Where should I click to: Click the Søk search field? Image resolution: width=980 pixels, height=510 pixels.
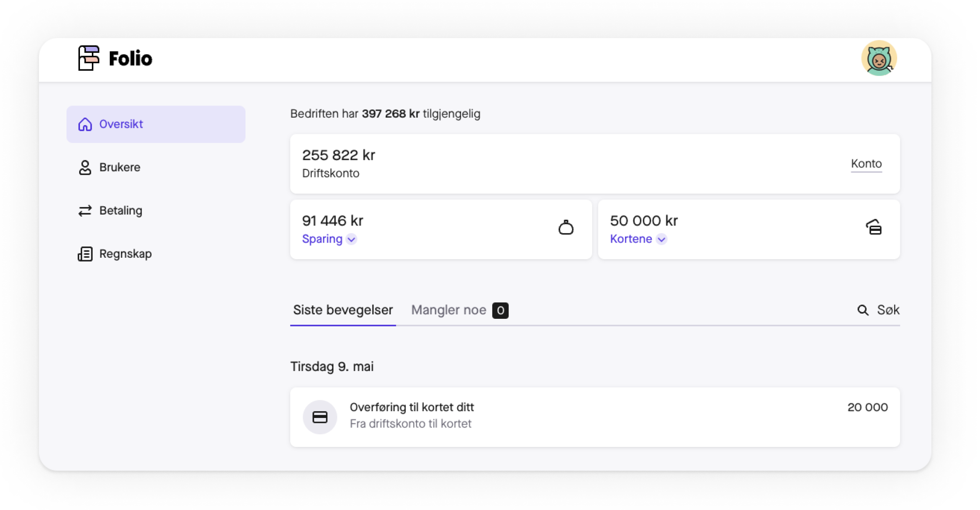point(888,310)
